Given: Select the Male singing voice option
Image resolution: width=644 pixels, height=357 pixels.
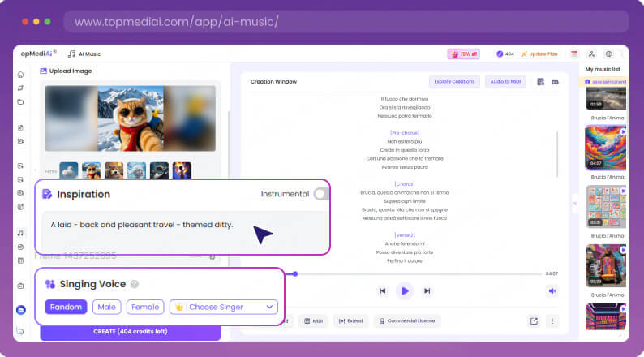Looking at the screenshot, I should coord(106,307).
